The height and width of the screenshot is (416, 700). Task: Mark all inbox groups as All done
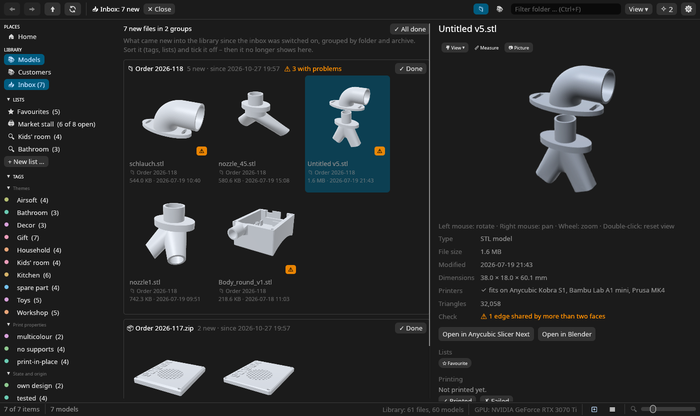coord(409,29)
